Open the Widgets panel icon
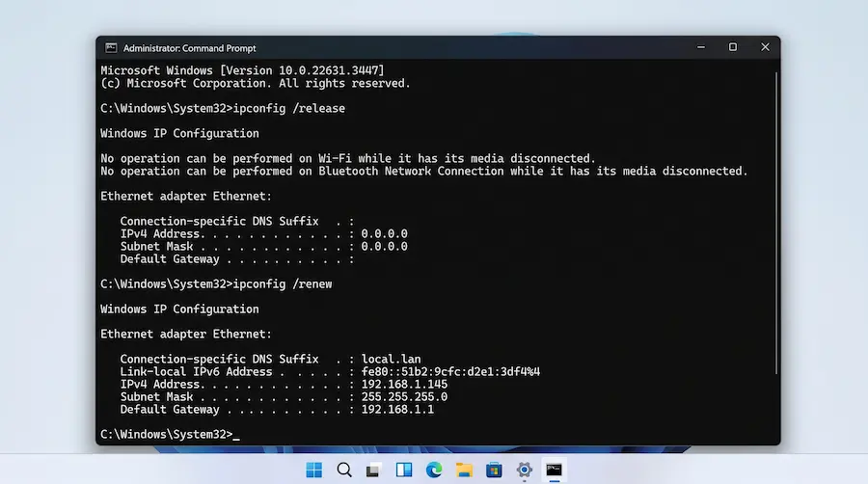Viewport: 868px width, 484px height. click(x=404, y=470)
